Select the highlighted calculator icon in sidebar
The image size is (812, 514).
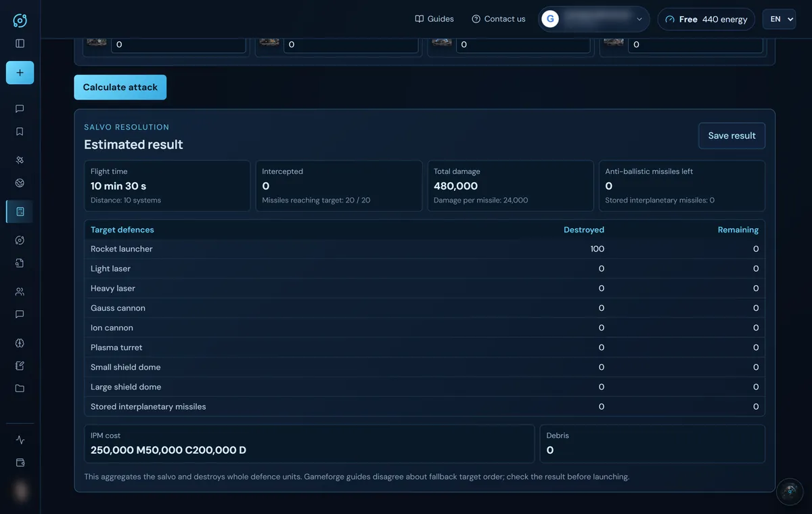click(20, 211)
